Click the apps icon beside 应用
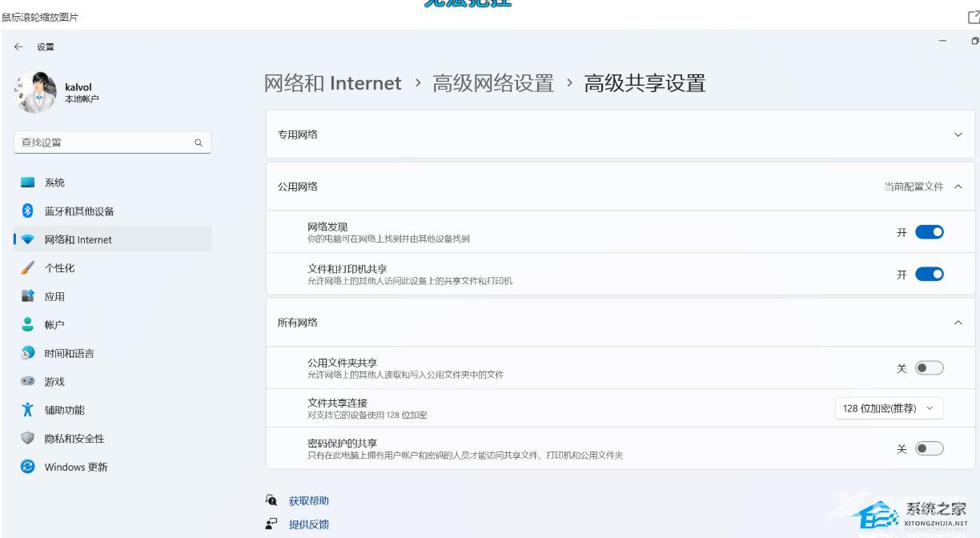The width and height of the screenshot is (980, 538). (x=28, y=296)
